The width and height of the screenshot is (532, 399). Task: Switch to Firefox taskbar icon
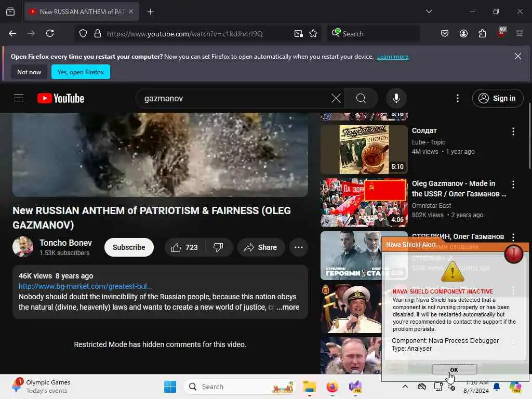pyautogui.click(x=332, y=387)
